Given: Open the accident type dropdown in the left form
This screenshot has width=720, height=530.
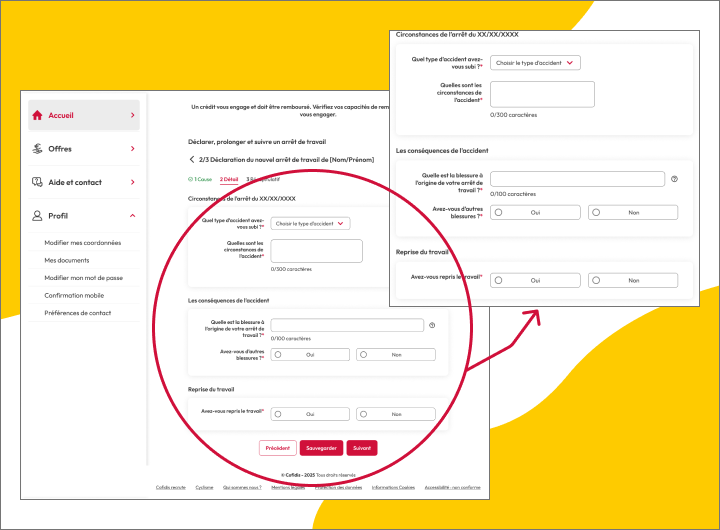Looking at the screenshot, I should (x=311, y=224).
